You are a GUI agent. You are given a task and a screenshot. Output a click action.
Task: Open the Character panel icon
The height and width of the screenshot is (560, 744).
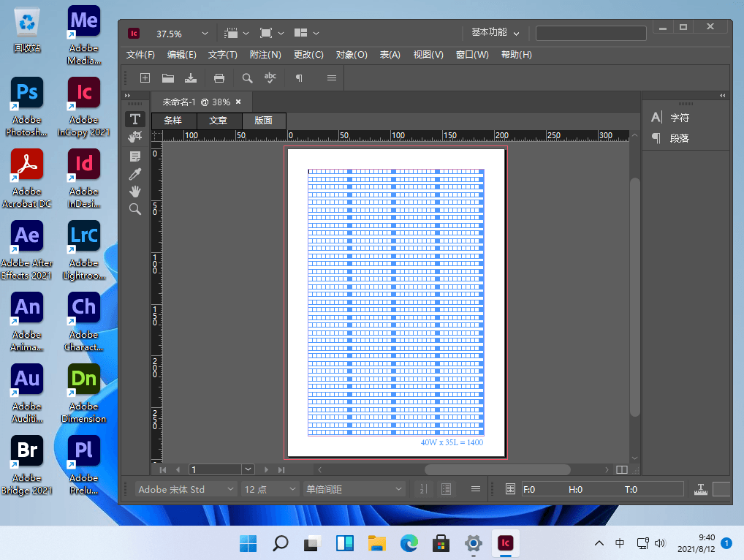(657, 117)
